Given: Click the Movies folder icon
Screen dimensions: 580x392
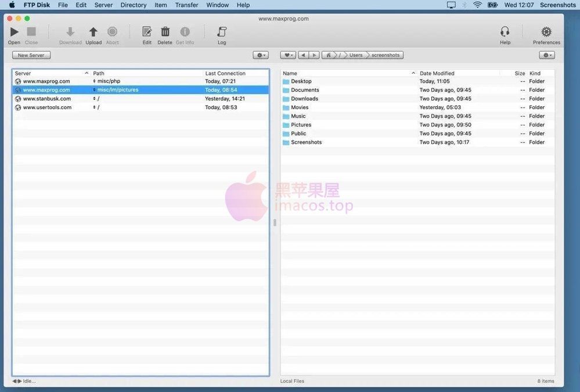Looking at the screenshot, I should pyautogui.click(x=286, y=107).
